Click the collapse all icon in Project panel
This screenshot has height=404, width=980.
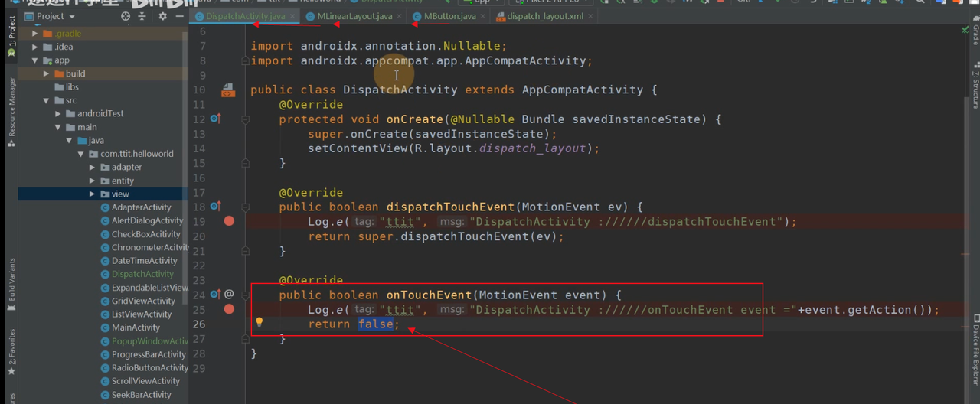click(x=142, y=16)
